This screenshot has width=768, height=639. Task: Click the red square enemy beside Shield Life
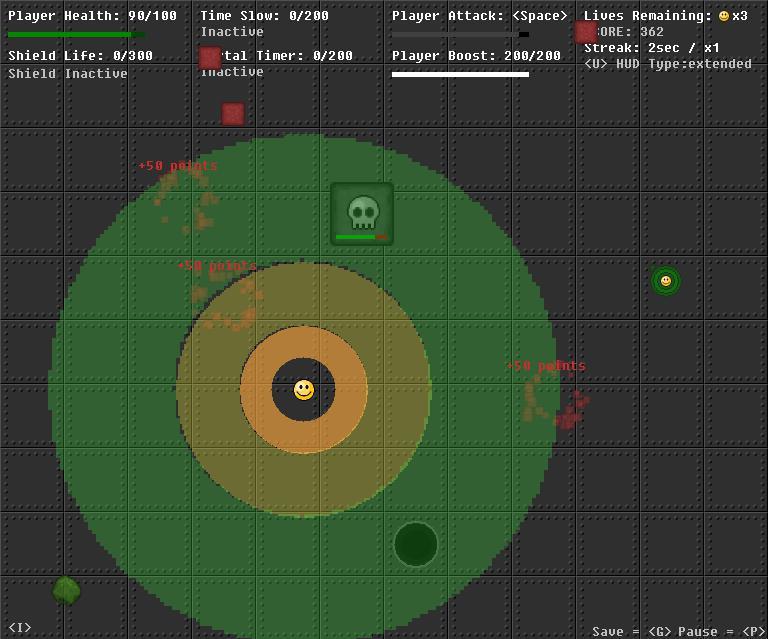(x=209, y=58)
